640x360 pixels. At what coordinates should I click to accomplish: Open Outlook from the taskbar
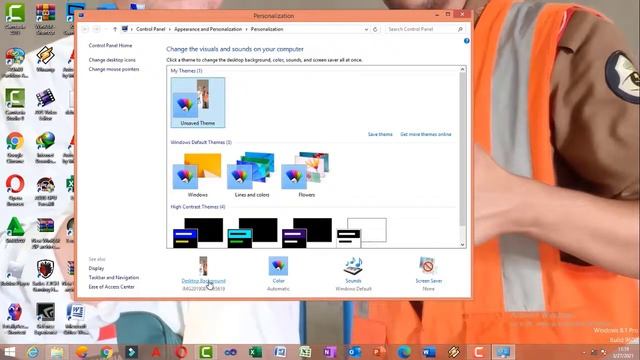[x=354, y=352]
